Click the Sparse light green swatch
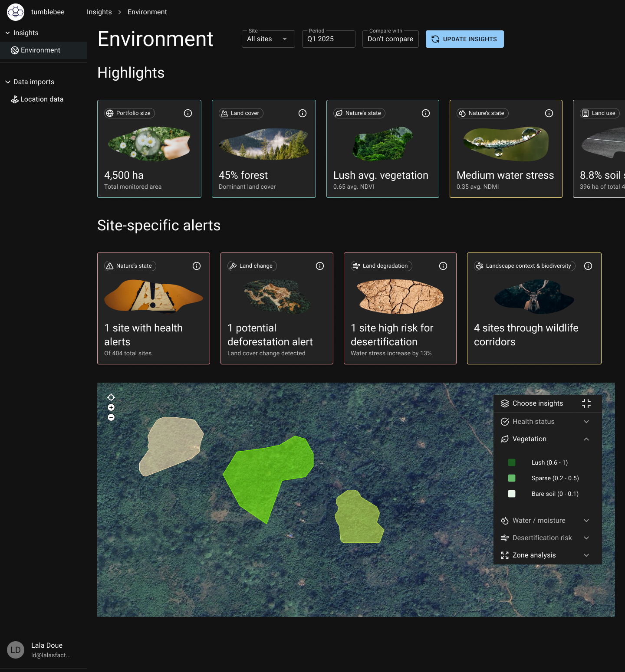Screen dimensions: 625x672 512,478
